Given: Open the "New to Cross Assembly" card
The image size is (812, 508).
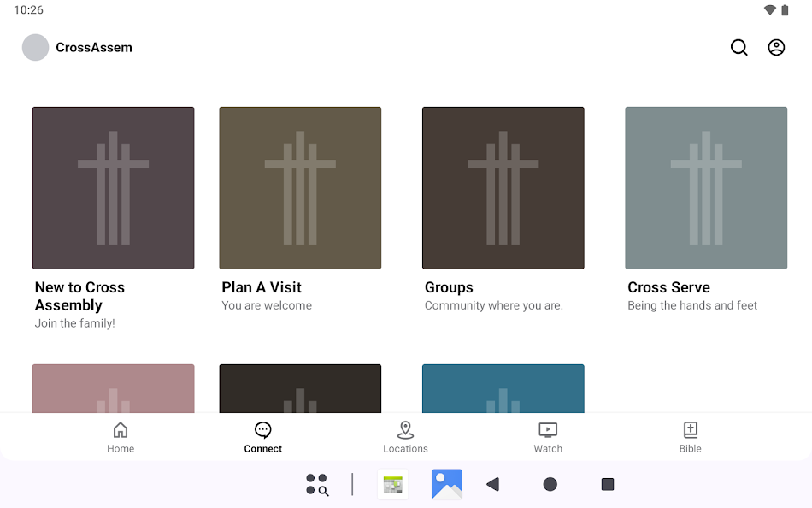Looking at the screenshot, I should (113, 188).
